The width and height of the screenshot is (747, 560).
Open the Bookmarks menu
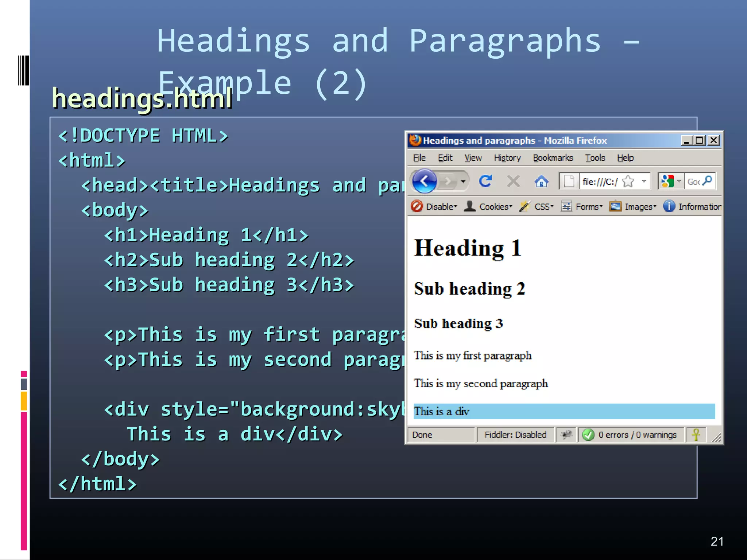553,158
